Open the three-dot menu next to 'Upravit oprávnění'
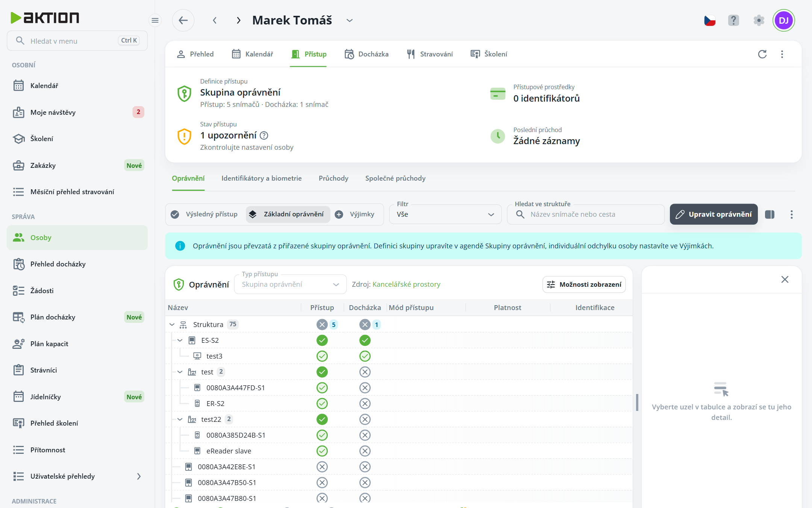 791,214
